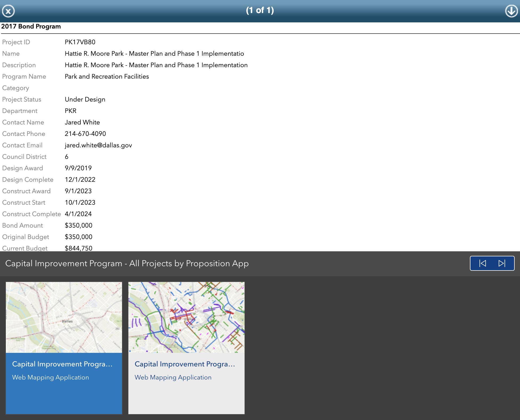Click 'Park and Recreation Facilities' value
520x420 pixels.
pos(107,76)
